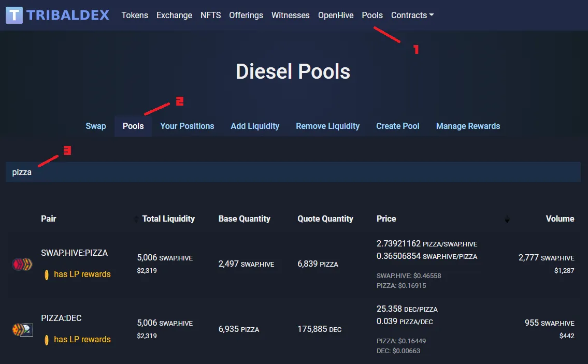Click the PIZZA:DEC token pair icon
The height and width of the screenshot is (364, 588).
coord(22,329)
